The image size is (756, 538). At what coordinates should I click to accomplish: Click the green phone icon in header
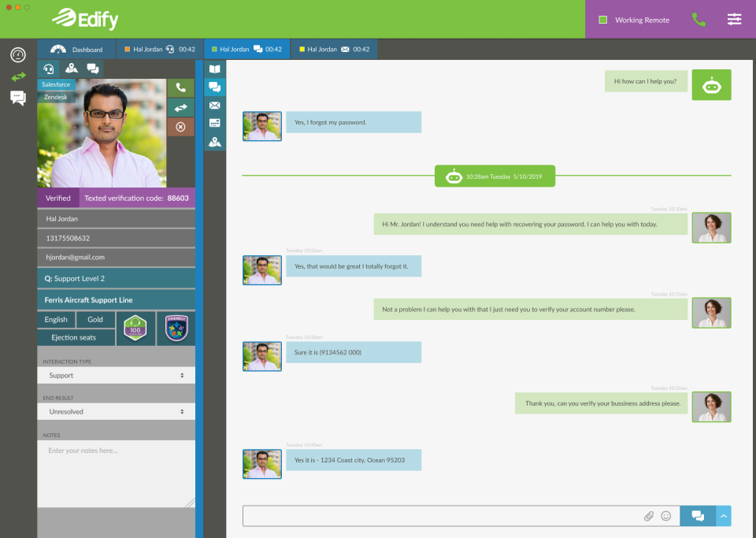click(x=699, y=20)
